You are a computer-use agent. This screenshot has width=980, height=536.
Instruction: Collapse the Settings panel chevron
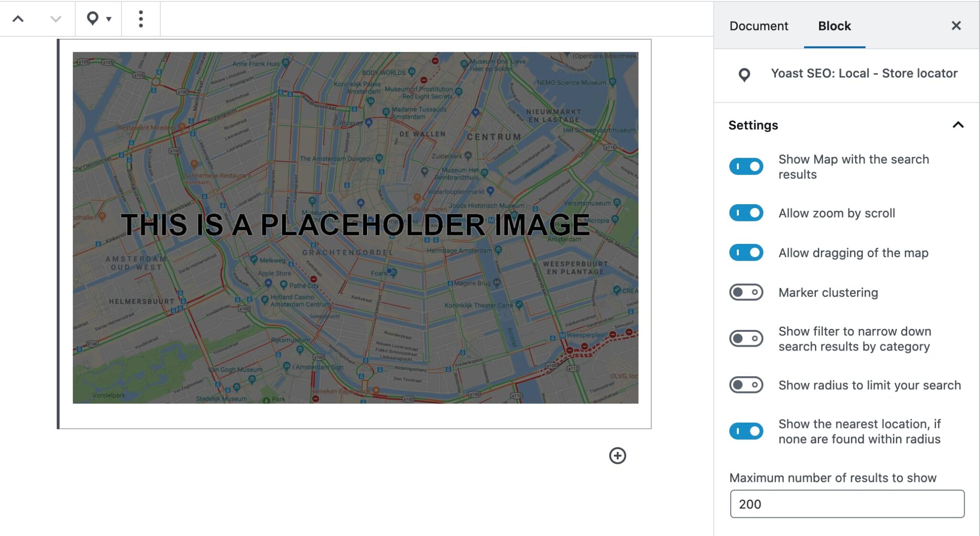(958, 125)
